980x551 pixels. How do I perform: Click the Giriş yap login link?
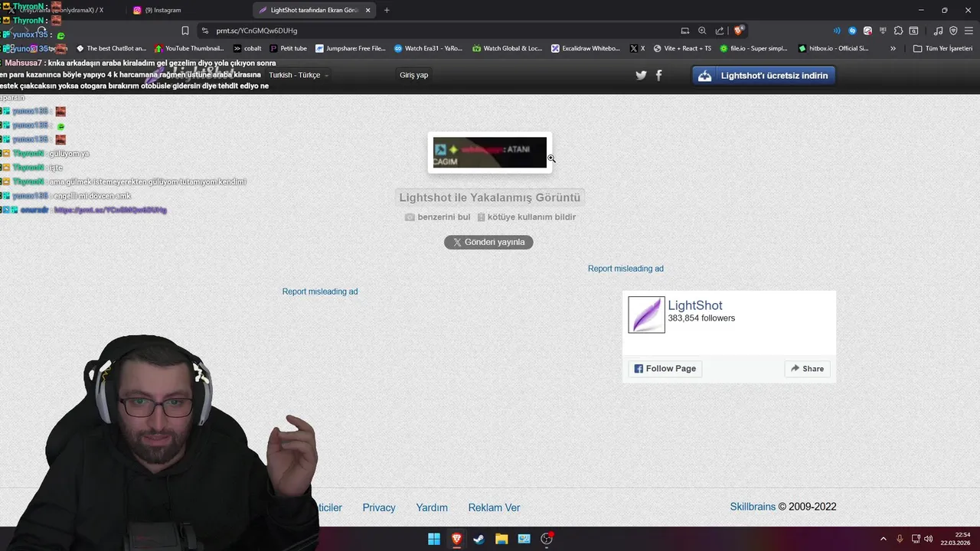[x=413, y=75]
